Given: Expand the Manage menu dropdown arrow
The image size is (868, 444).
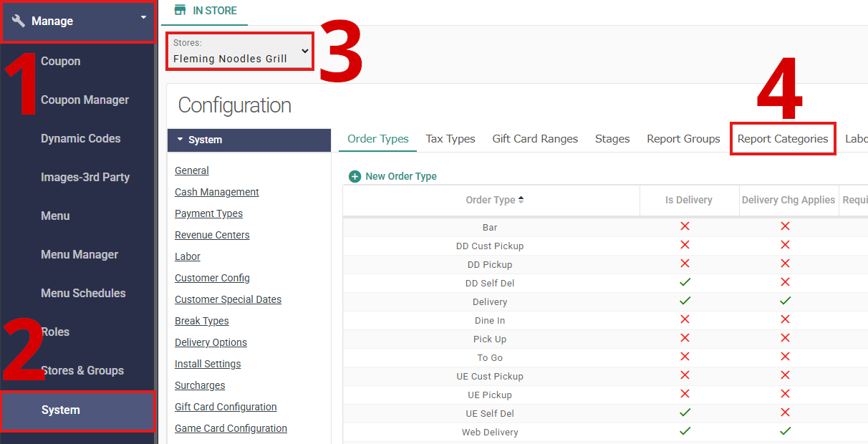Looking at the screenshot, I should [143, 16].
